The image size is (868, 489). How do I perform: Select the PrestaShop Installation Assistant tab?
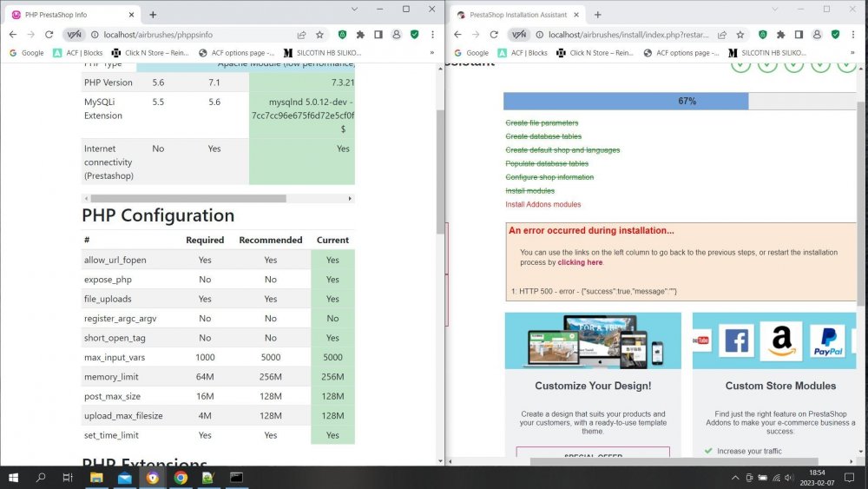pyautogui.click(x=510, y=15)
